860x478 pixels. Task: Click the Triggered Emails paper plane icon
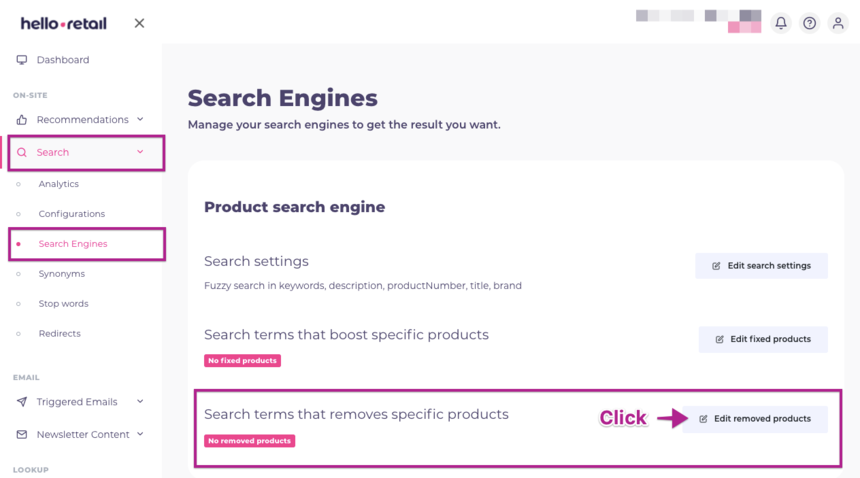pyautogui.click(x=22, y=402)
